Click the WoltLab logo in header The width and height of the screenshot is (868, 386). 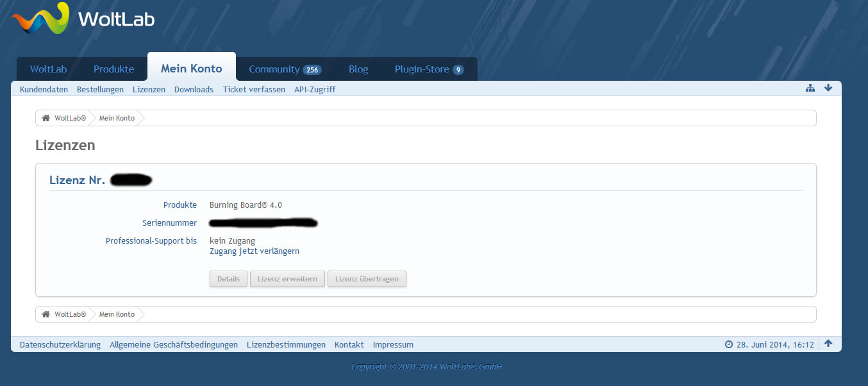click(83, 18)
